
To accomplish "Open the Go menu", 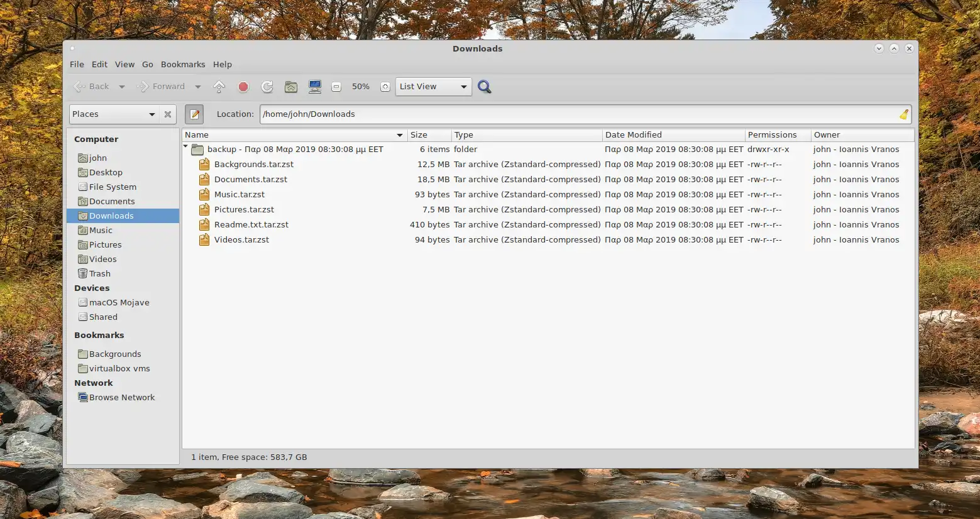I will [148, 64].
